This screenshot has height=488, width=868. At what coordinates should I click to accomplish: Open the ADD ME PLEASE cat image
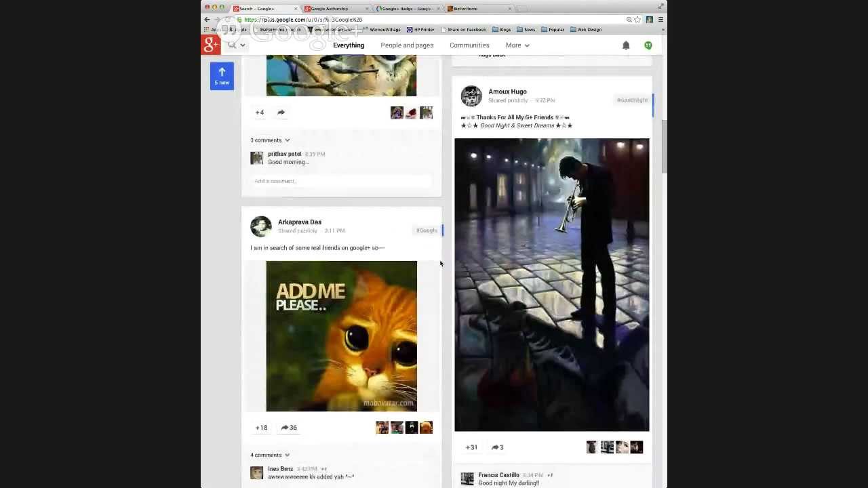342,336
